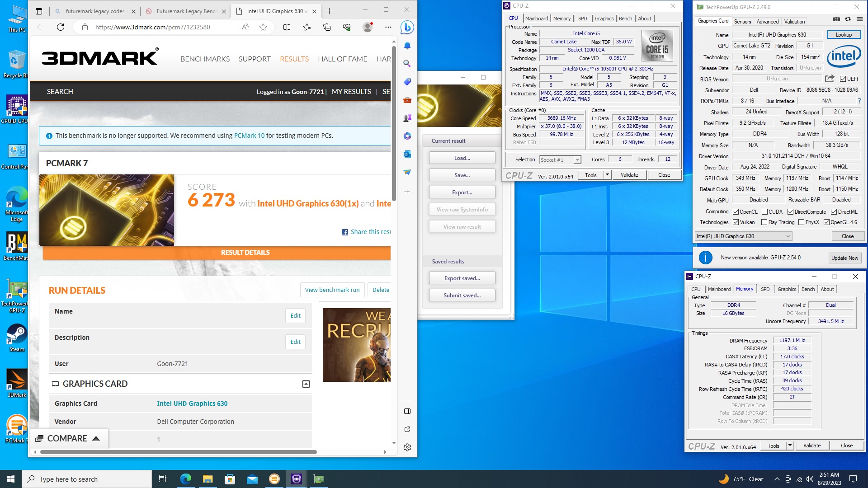The image size is (868, 488).
Task: Open the Outlook icon in Edge sidebar
Action: (407, 154)
